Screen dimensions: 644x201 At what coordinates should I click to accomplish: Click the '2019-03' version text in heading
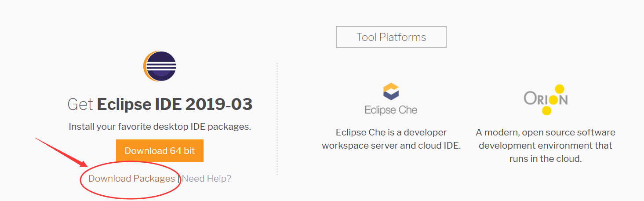[x=218, y=105]
